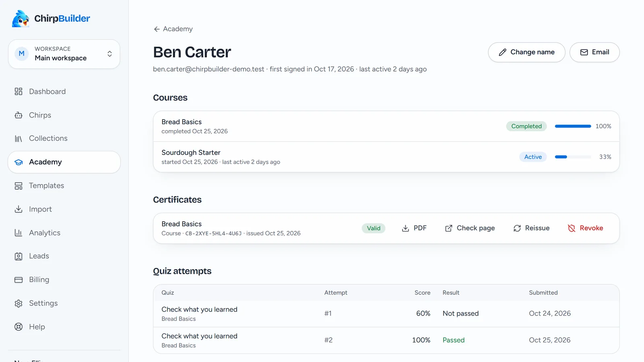Click the 60% score cell
Screen dimensions: 644x362
coord(423,313)
